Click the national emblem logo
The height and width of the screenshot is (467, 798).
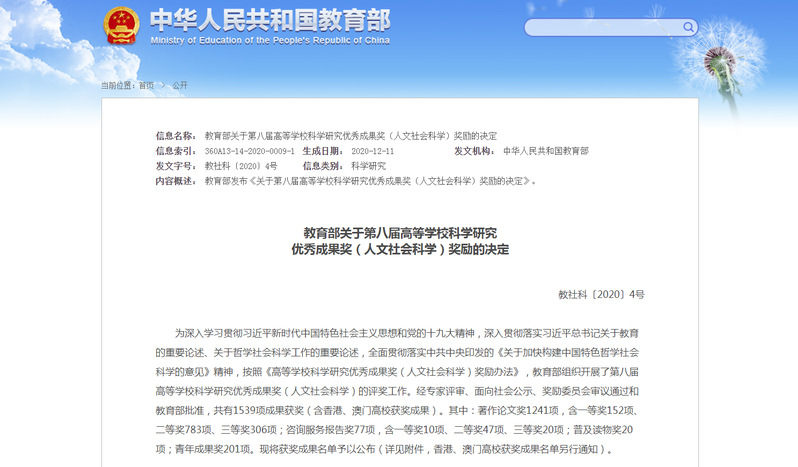point(123,27)
